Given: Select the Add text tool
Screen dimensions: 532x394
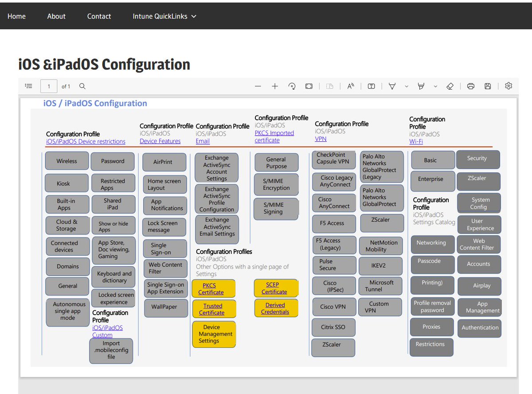Looking at the screenshot, I should click(x=372, y=86).
